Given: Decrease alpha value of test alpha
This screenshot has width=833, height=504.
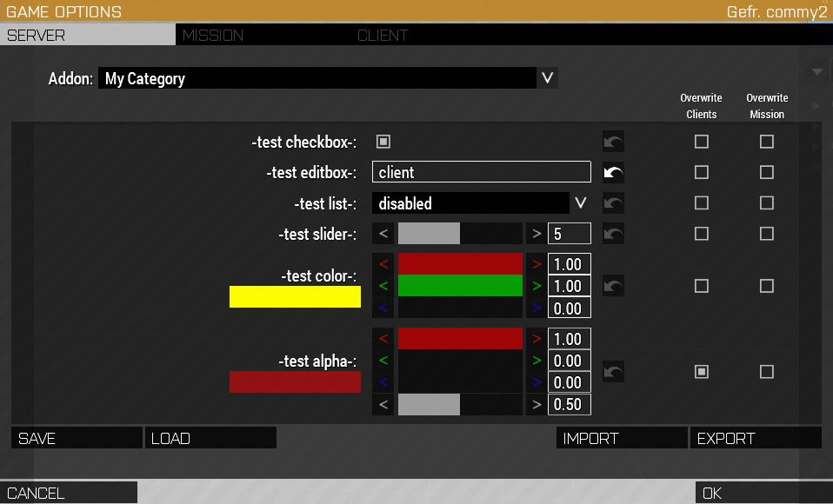Looking at the screenshot, I should 383,405.
